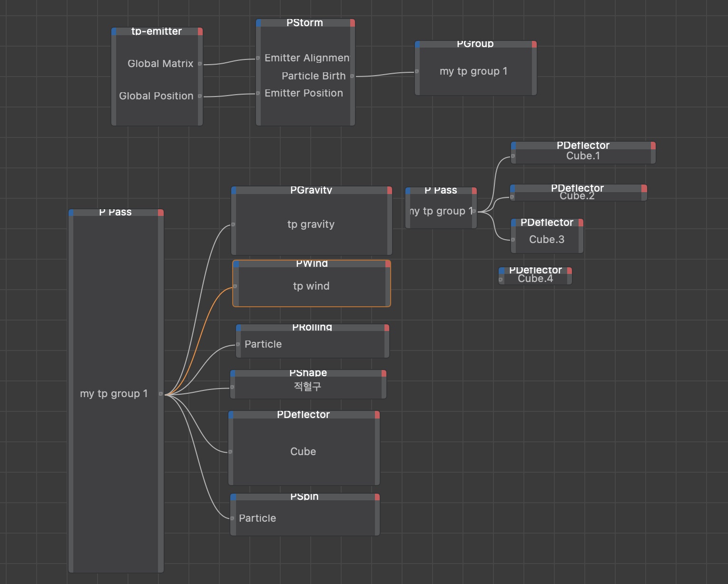Click the 'tp wind' label in PWind

(x=311, y=286)
